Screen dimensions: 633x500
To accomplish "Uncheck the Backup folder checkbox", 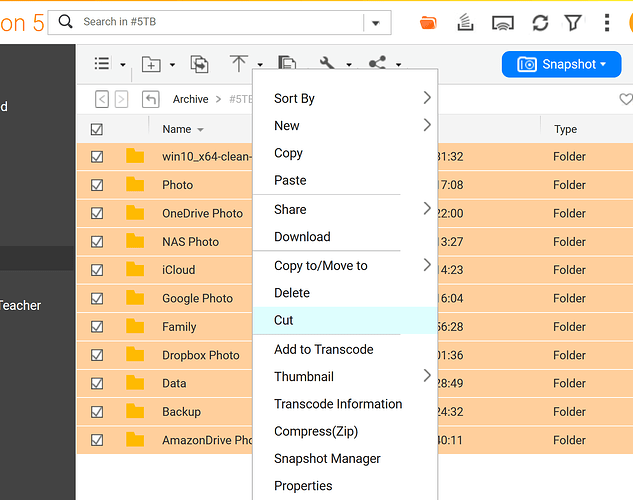I will (97, 412).
